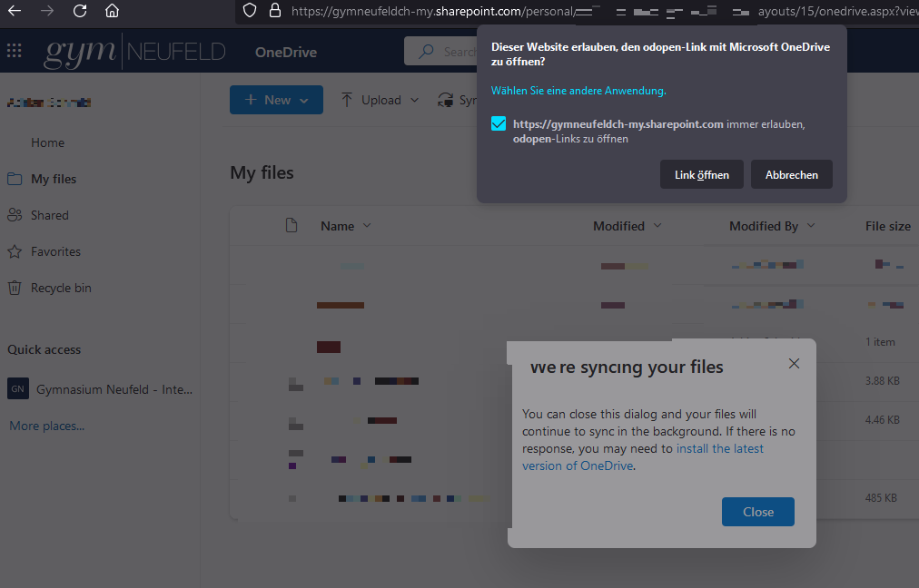Screen dimensions: 919x588
Task: Uncheck the always allow odopen links checkbox
Action: 499,124
